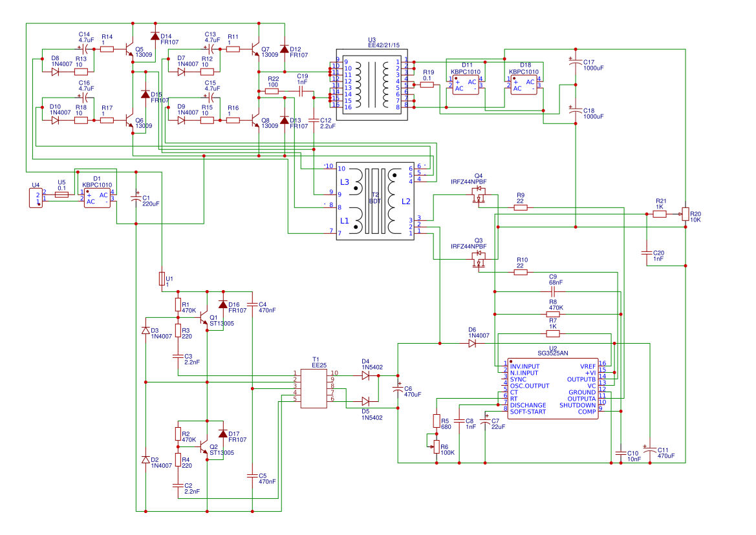The width and height of the screenshot is (756, 535).
Task: Select the R21 1K resistor symbol
Action: pos(660,214)
